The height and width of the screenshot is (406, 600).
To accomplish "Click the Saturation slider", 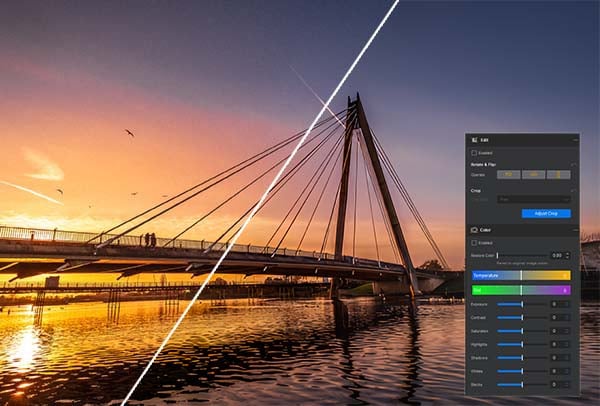I will 522,331.
